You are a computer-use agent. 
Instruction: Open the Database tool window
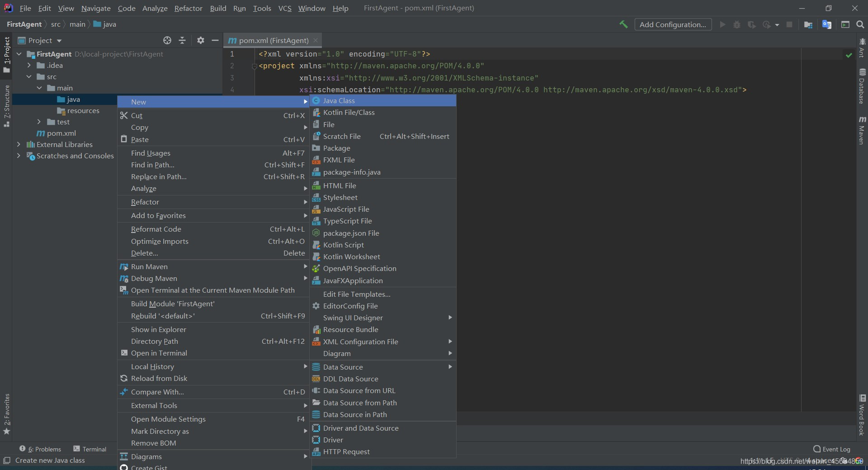coord(862,86)
